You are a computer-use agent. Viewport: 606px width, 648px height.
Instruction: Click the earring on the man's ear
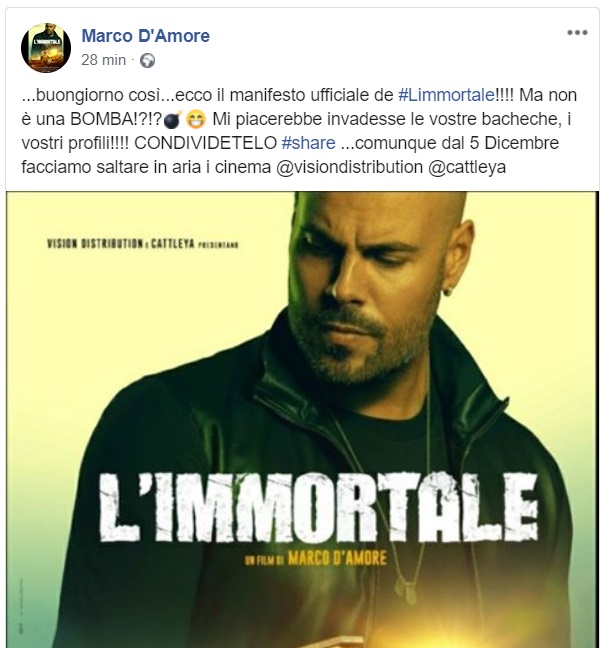coord(447,292)
